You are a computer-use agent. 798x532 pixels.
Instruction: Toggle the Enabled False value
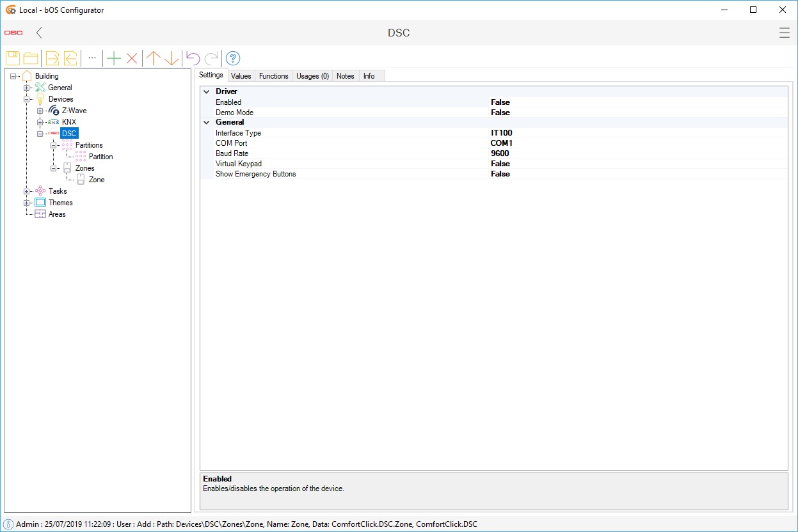click(500, 102)
